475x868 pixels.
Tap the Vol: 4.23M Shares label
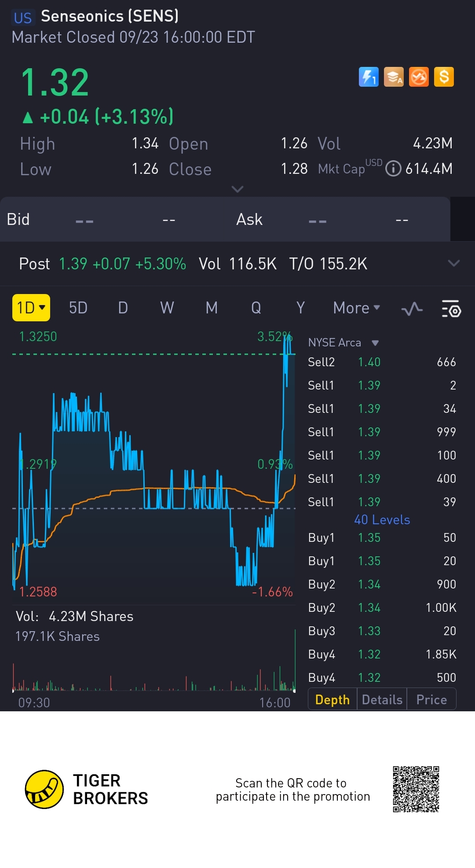click(x=74, y=616)
